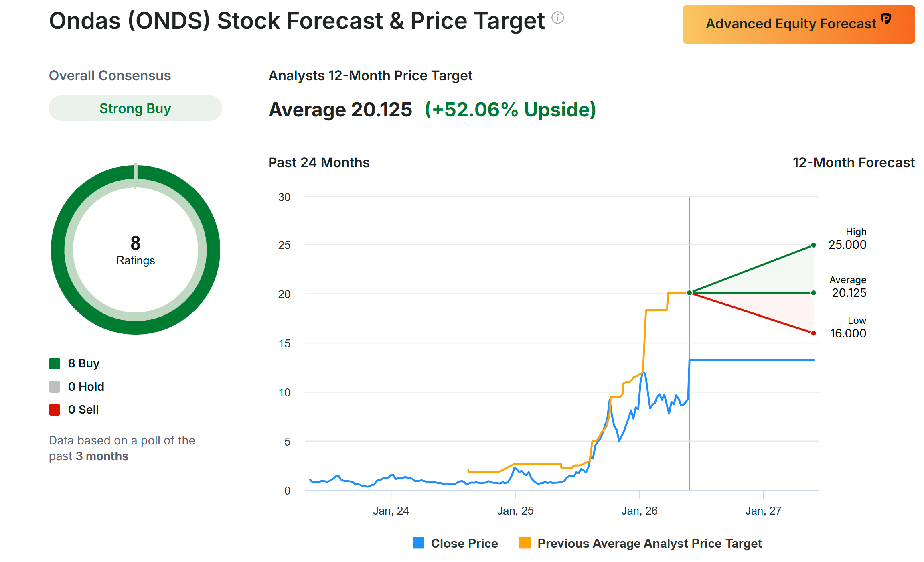The height and width of the screenshot is (562, 924).
Task: Click the 'High' label above 25.000
Action: [x=856, y=232]
